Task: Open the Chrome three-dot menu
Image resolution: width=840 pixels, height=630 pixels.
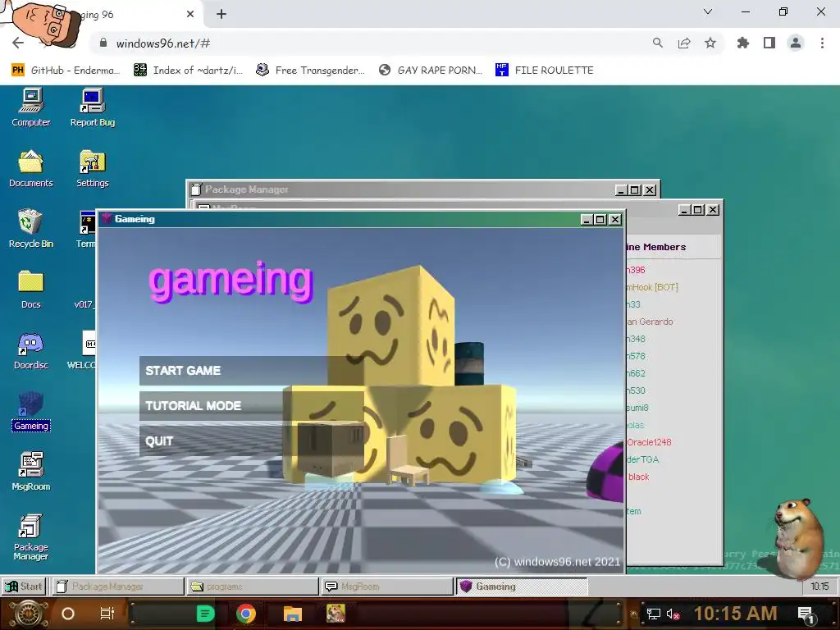Action: tap(822, 43)
